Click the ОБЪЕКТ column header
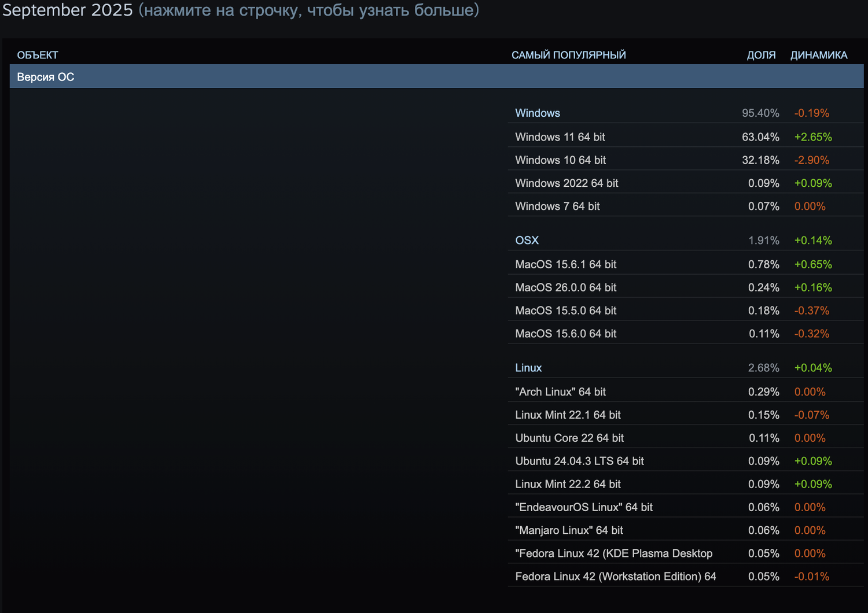Image resolution: width=868 pixels, height=613 pixels. click(38, 55)
